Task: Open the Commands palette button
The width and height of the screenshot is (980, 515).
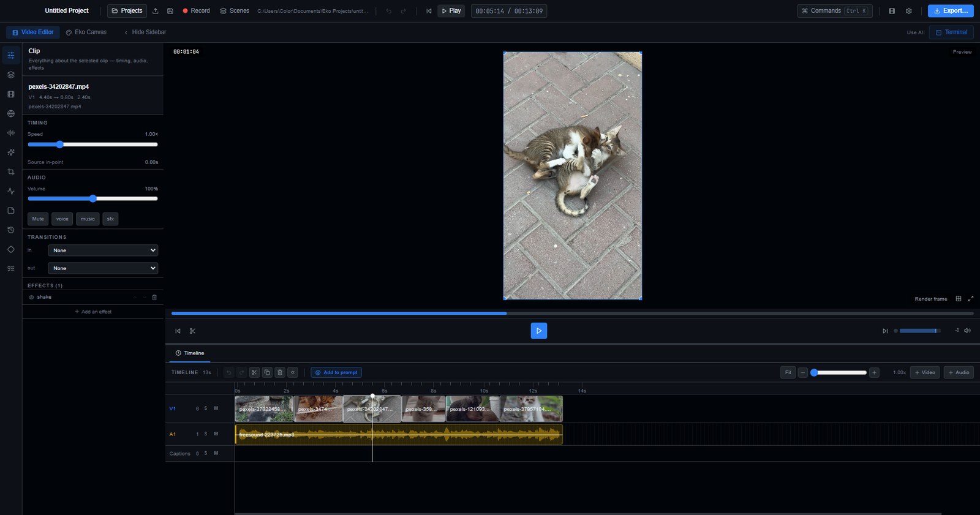Action: pyautogui.click(x=834, y=11)
